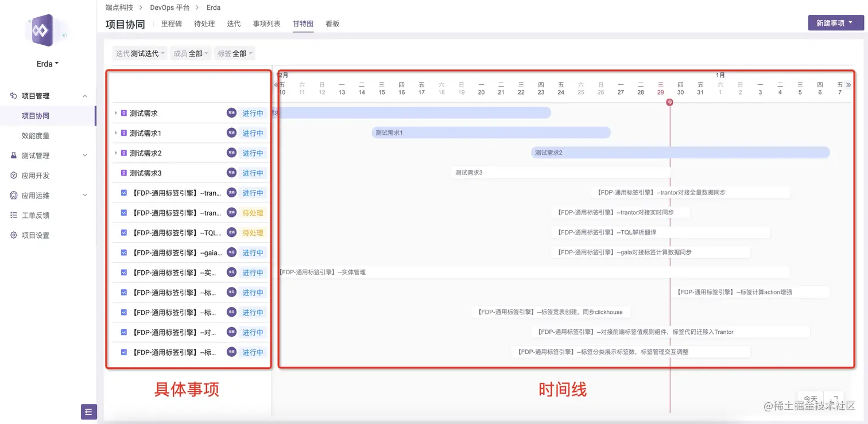868x424 pixels.
Task: Click the 项目管理 sidebar icon
Action: pos(14,96)
